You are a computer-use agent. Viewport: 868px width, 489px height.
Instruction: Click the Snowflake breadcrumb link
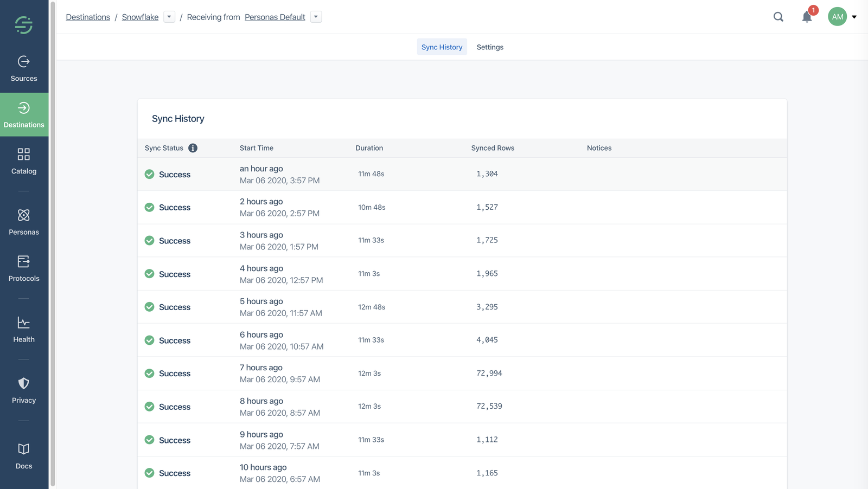[x=140, y=17]
